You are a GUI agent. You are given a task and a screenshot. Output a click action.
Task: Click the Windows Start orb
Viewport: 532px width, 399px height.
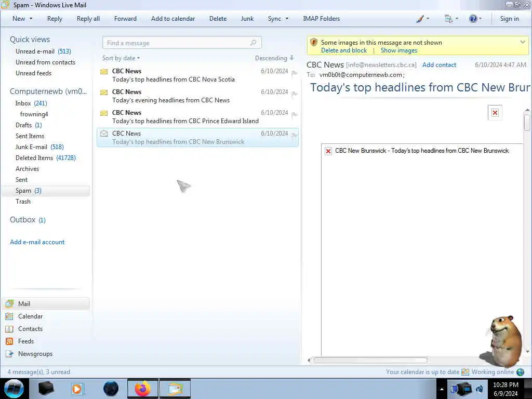14,389
